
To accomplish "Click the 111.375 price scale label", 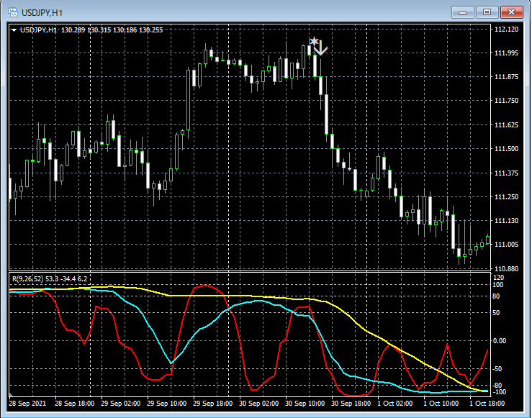I will click(x=507, y=173).
